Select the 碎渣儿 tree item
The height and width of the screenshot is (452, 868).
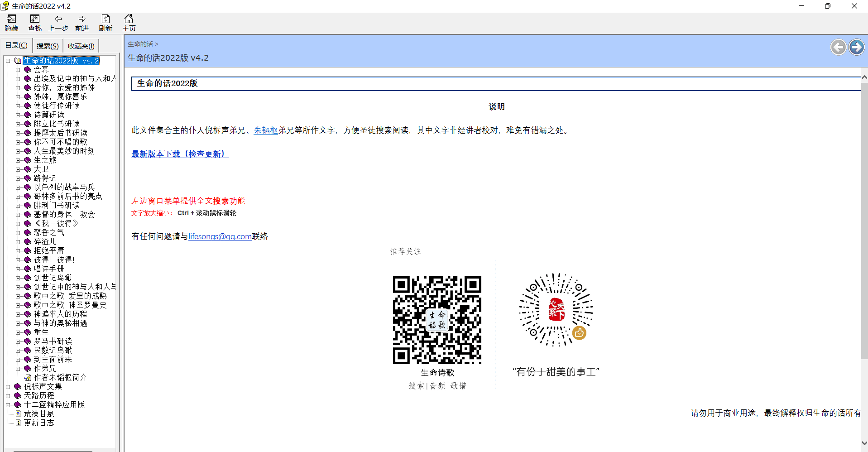click(x=45, y=241)
